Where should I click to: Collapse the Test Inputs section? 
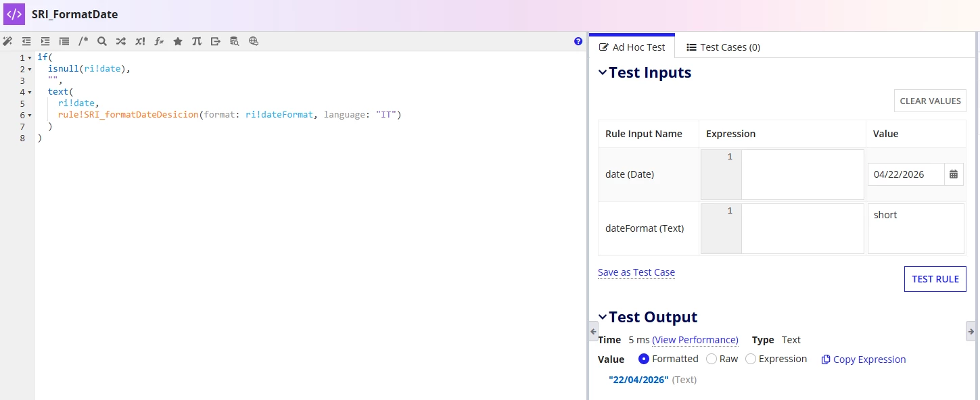pos(603,72)
